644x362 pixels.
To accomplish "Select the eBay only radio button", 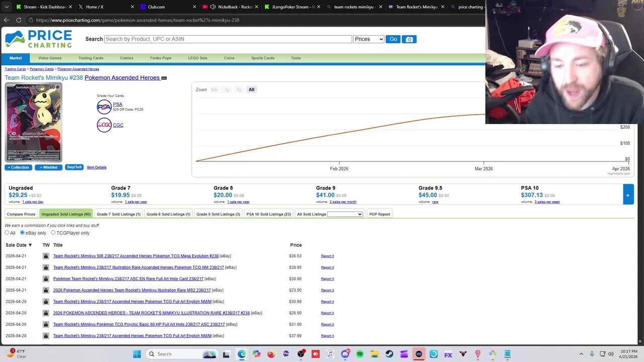I will pyautogui.click(x=22, y=233).
